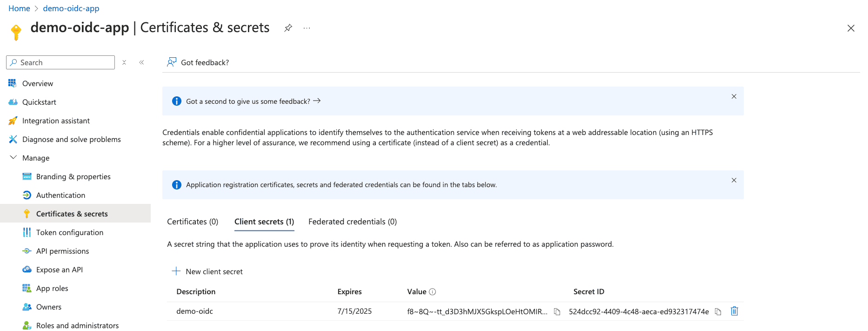Click the Quickstart cloud icon
Viewport: 868px width, 331px height.
coord(13,102)
